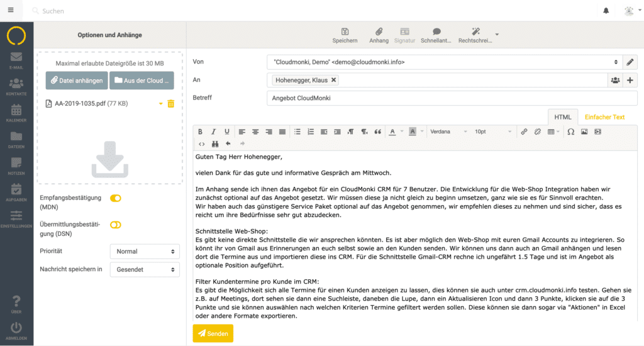
Task: Decrease indent
Action: [x=324, y=132]
